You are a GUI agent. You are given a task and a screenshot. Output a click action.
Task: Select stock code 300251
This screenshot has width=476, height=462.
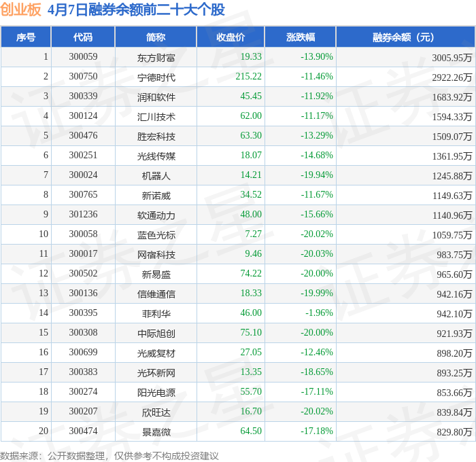click(83, 156)
